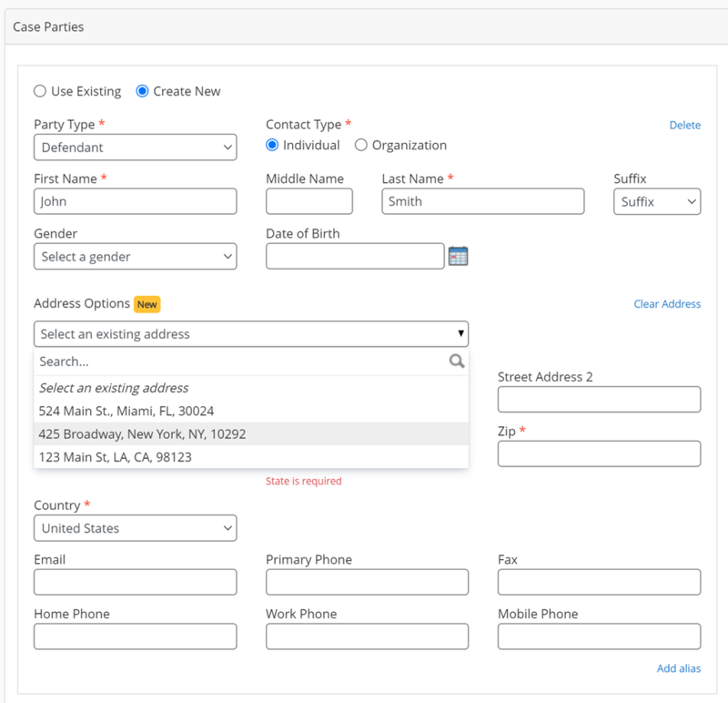Pick address 123 Main St, LA
Screen dimensions: 728x703
(116, 457)
